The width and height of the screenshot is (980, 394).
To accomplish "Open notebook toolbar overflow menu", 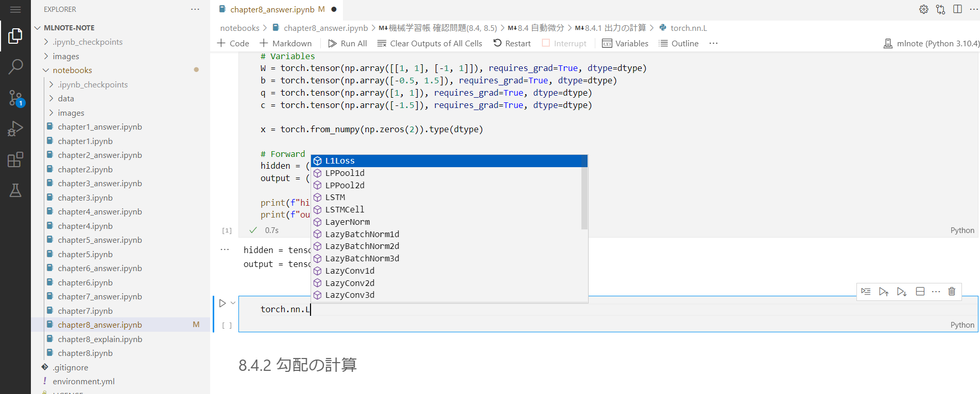I will tap(713, 43).
